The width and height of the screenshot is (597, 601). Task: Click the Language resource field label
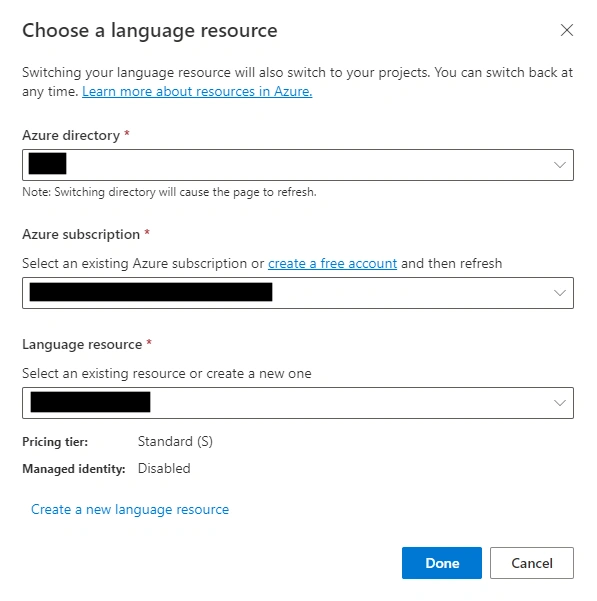pos(82,344)
